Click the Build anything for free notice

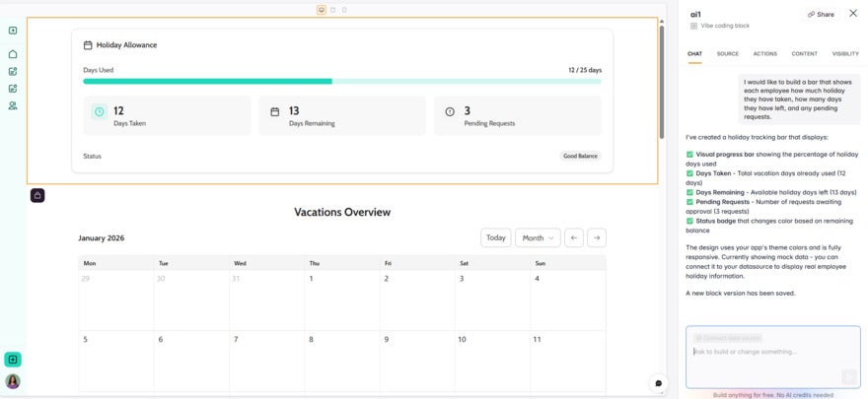[x=772, y=395]
